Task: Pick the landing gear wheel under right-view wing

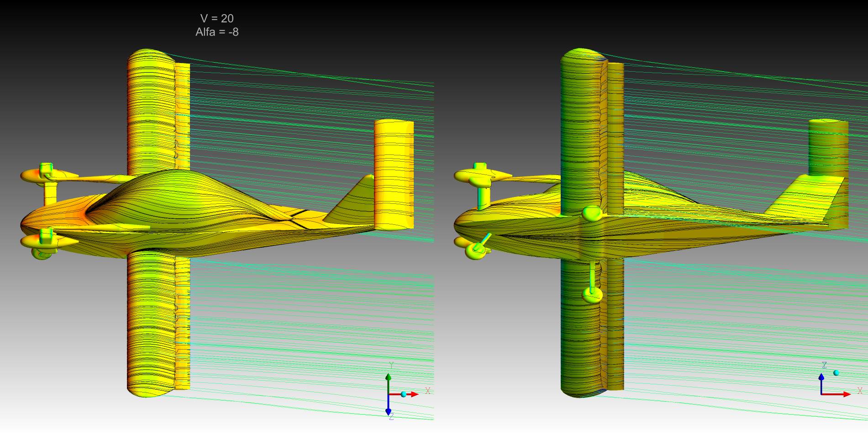Action: (x=591, y=296)
